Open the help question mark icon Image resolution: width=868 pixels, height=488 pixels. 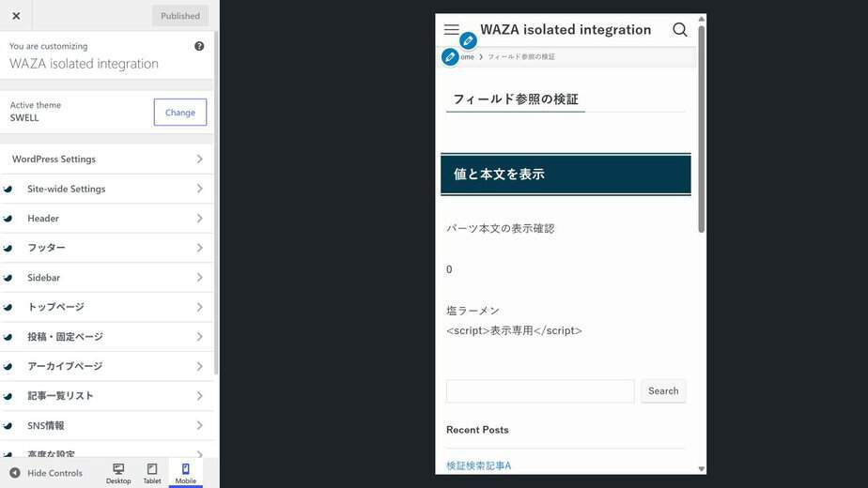click(x=199, y=47)
